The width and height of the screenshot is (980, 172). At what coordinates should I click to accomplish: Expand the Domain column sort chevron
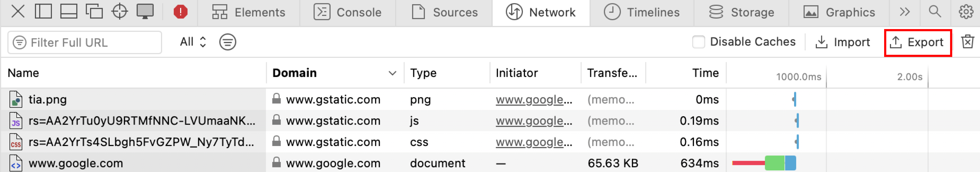(392, 73)
